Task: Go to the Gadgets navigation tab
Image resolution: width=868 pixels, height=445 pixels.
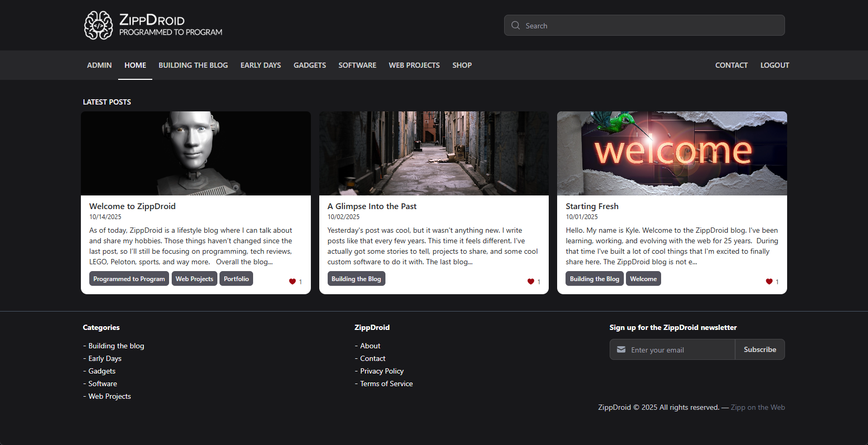Action: coord(310,65)
